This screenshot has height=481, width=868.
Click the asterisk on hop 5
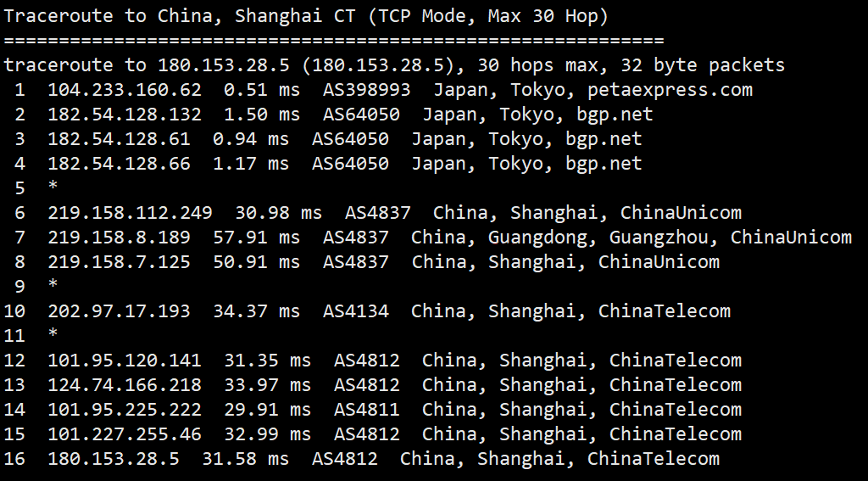[x=53, y=186]
